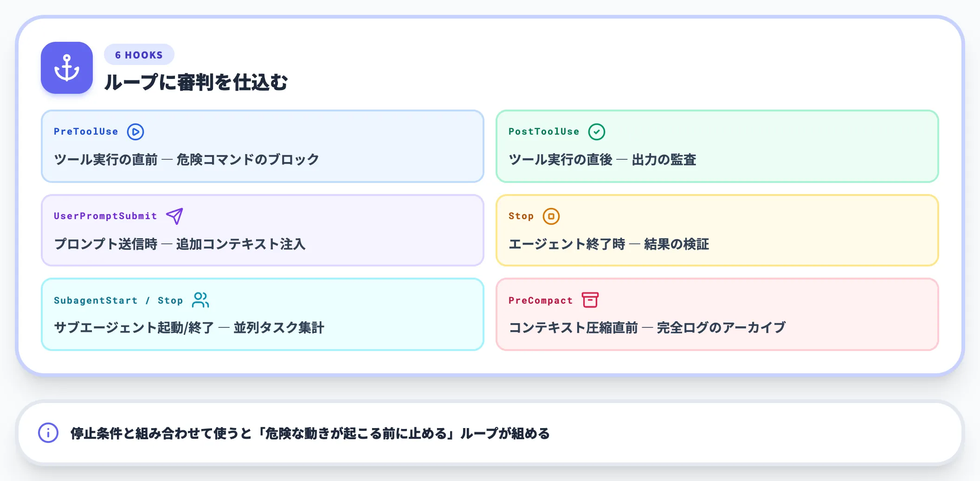Click the anchor icon in the header
980x481 pixels.
[67, 68]
